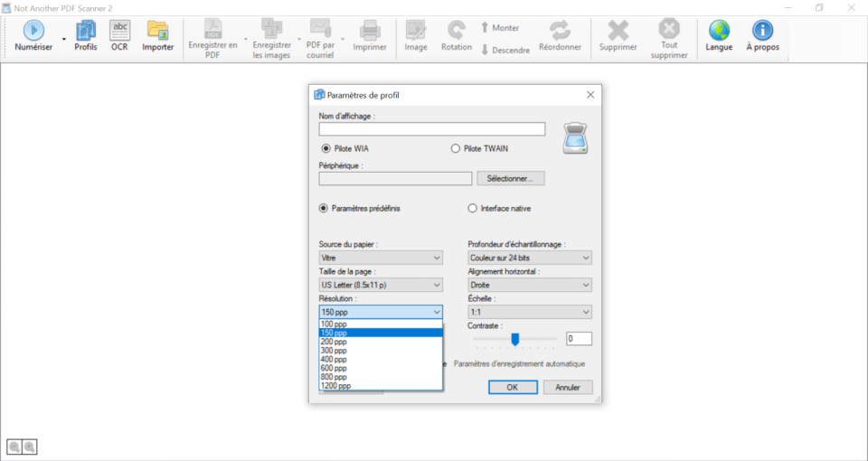Click the zoom out magnifier icon
This screenshot has width=868, height=461.
pyautogui.click(x=14, y=447)
